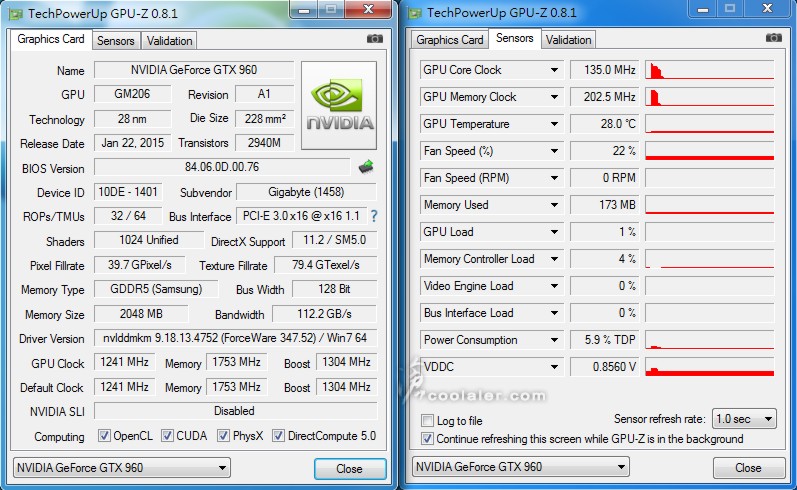Viewport: 797px width, 490px height.
Task: Switch to Validation tab in left window
Action: 169,41
